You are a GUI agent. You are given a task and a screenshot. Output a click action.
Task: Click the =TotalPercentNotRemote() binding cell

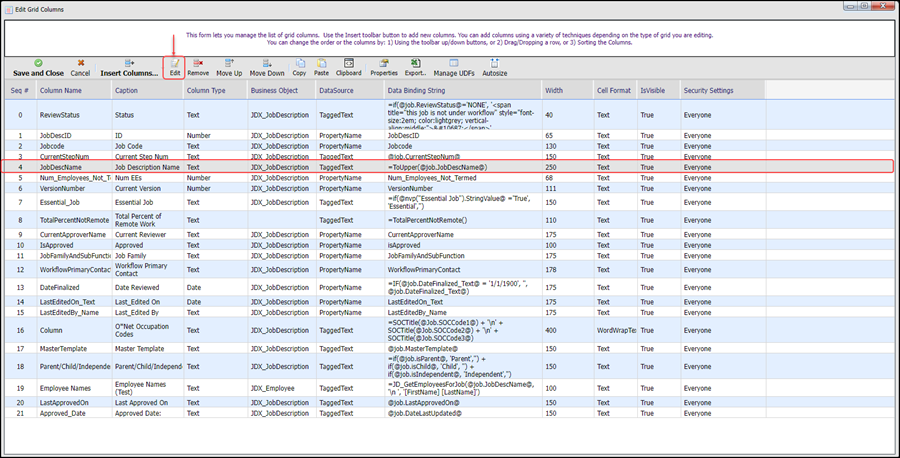point(463,220)
